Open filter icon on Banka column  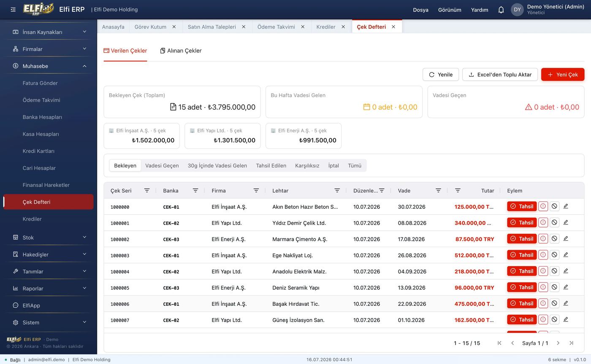(195, 191)
